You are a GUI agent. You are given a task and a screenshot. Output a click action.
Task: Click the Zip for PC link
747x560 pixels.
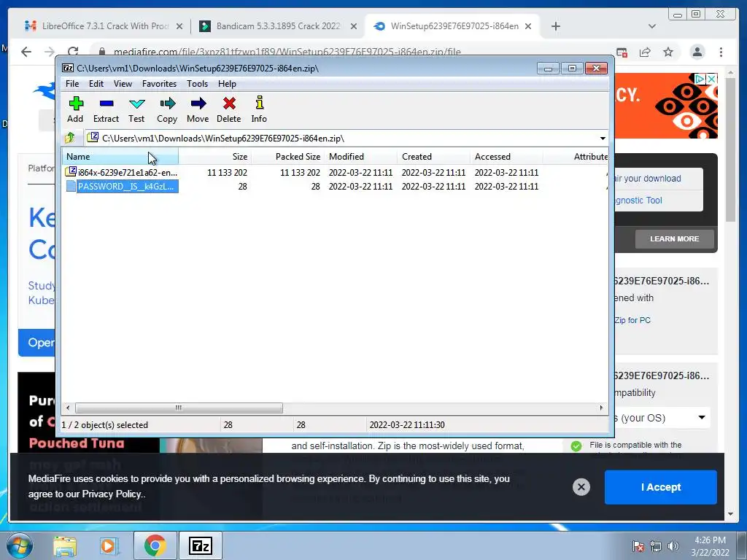click(632, 320)
